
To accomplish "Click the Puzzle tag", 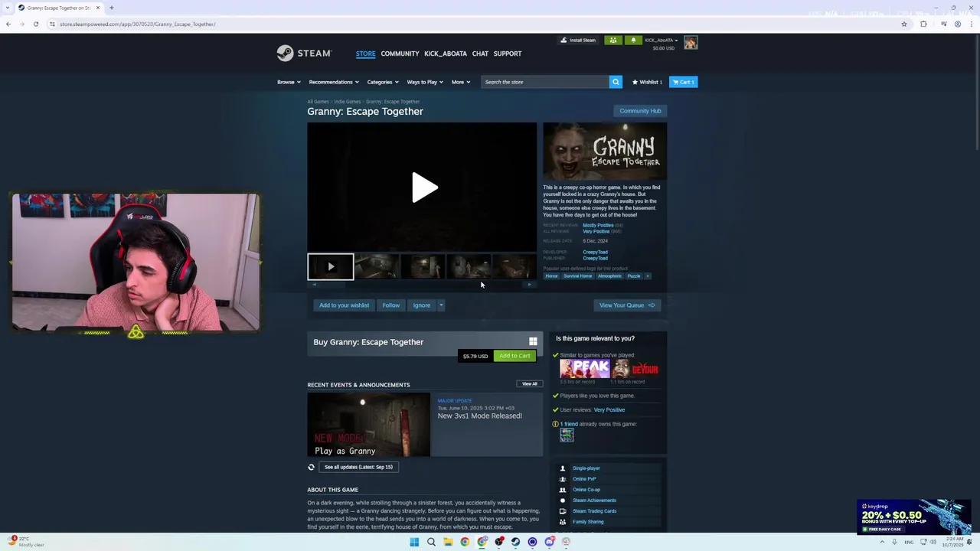I will [x=634, y=276].
